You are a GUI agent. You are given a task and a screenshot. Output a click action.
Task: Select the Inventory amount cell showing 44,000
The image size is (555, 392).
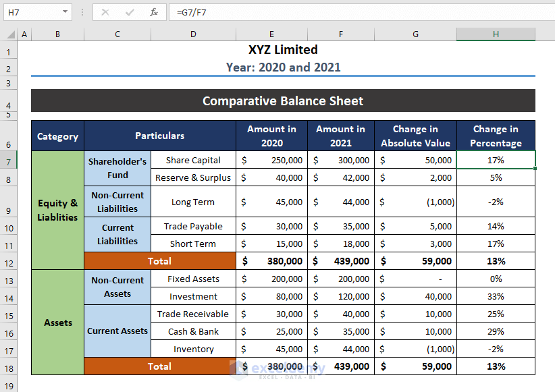coord(340,349)
